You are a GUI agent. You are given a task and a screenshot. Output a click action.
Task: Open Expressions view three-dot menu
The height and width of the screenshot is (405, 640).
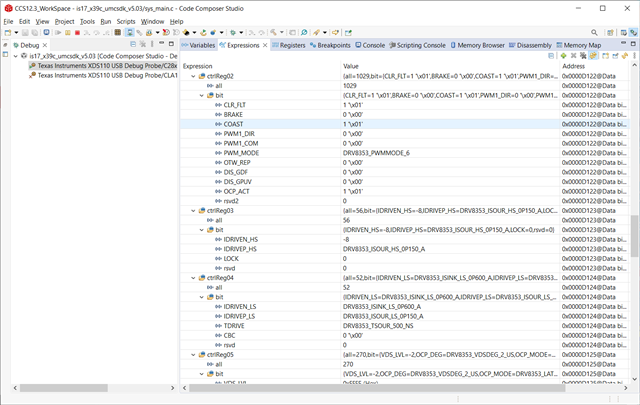[634, 56]
